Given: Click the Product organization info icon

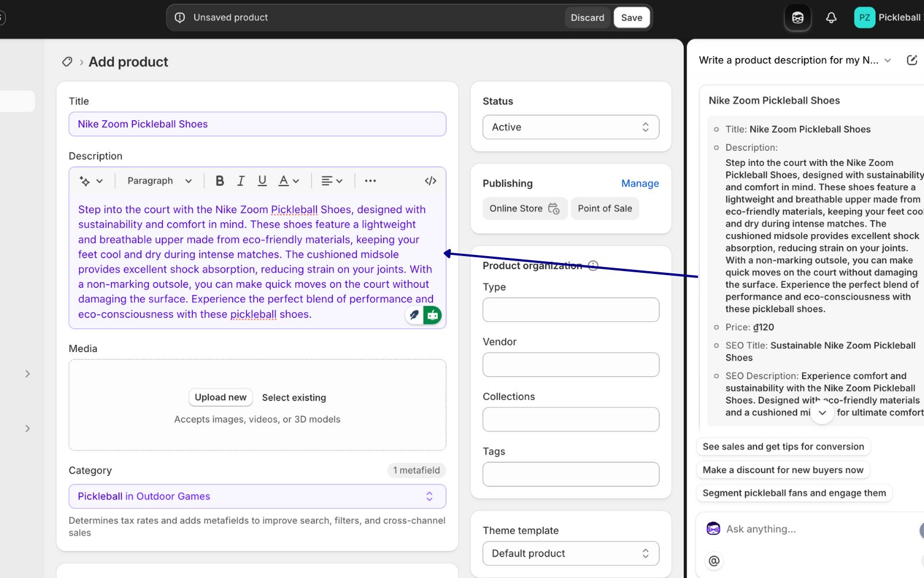Looking at the screenshot, I should click(593, 265).
